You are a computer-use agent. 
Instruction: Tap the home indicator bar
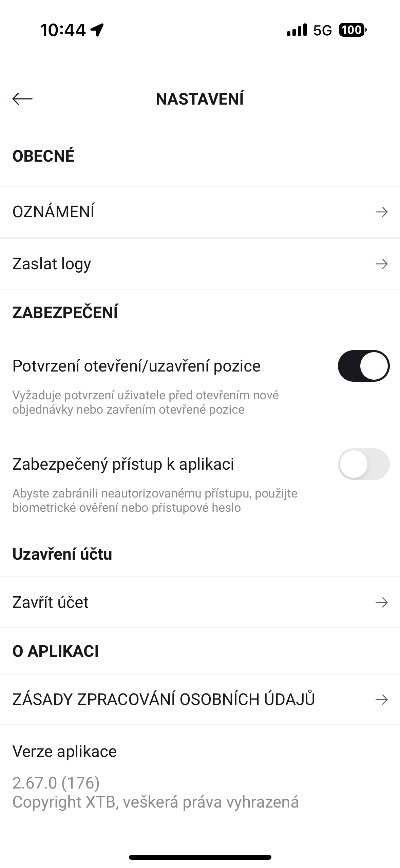coord(200,857)
